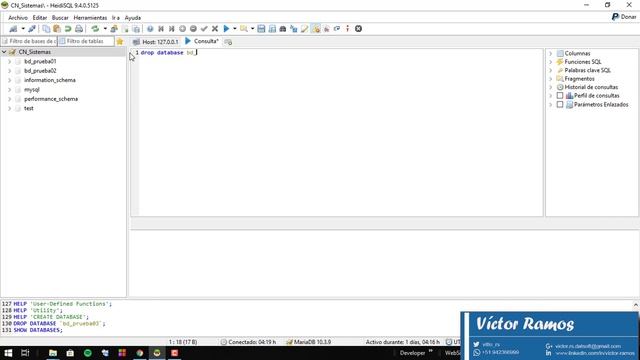Expand the Columnas helper section
This screenshot has height=360, width=640.
pyautogui.click(x=551, y=53)
